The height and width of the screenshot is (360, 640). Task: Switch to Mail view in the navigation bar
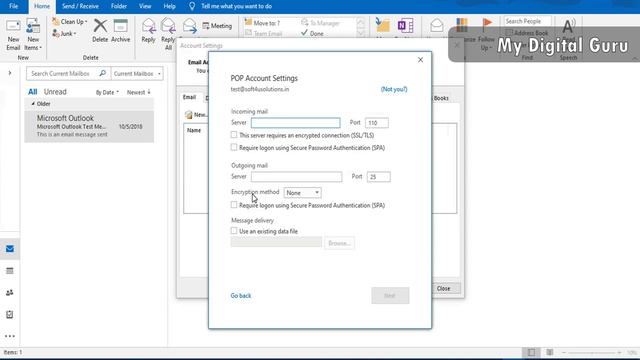(x=10, y=249)
